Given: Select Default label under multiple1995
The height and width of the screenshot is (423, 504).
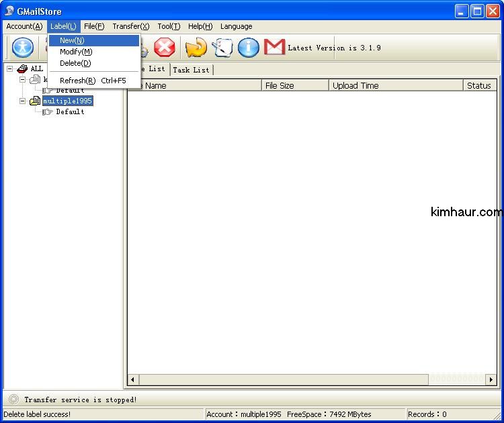Looking at the screenshot, I should [x=70, y=112].
